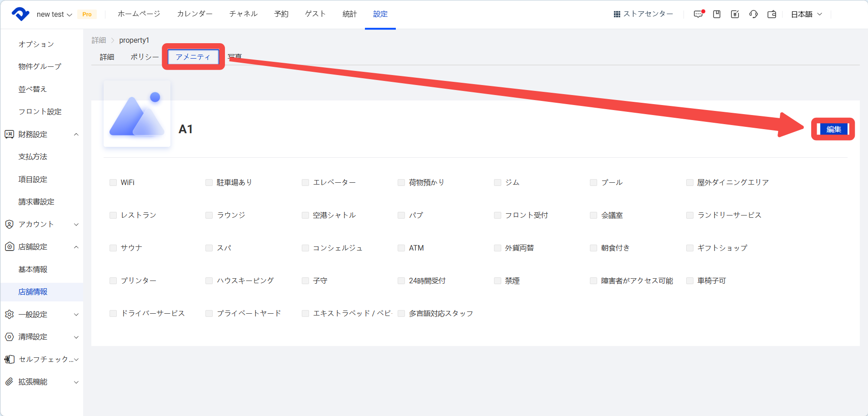Screen dimensions: 868x416
Task: Collapse the 店舗設定 section
Action: tap(76, 246)
